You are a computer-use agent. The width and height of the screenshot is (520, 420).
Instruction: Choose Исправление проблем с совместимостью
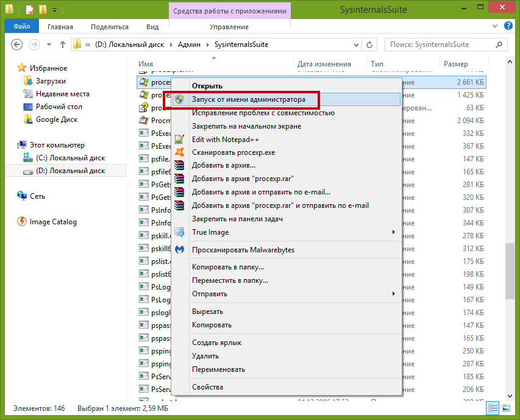(286, 113)
